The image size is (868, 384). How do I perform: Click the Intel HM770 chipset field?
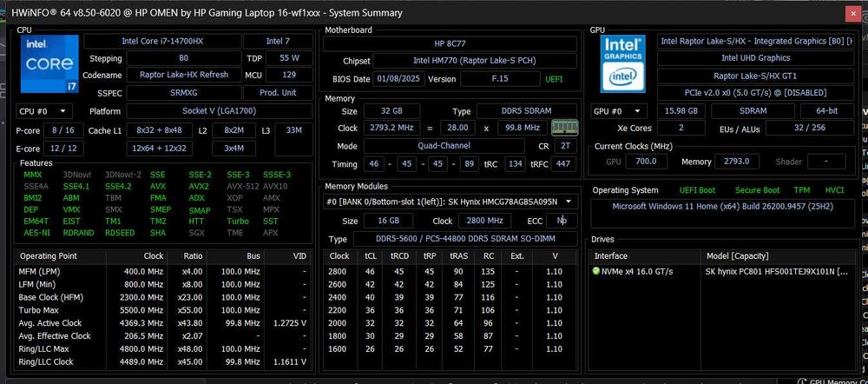(475, 61)
